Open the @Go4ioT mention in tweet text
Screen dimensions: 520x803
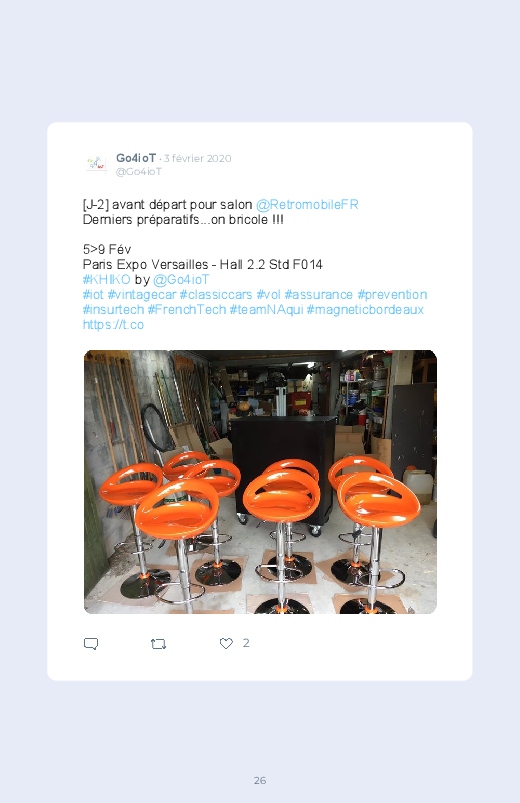181,280
